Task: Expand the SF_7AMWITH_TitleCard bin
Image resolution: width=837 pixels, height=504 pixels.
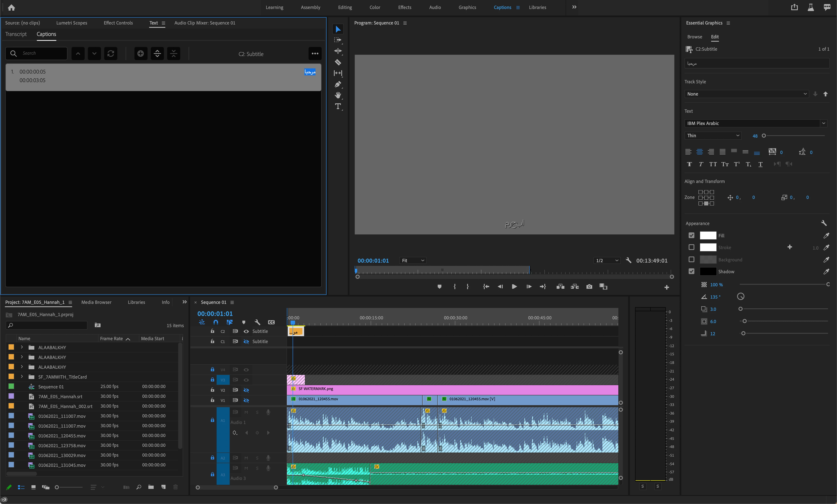Action: (22, 377)
